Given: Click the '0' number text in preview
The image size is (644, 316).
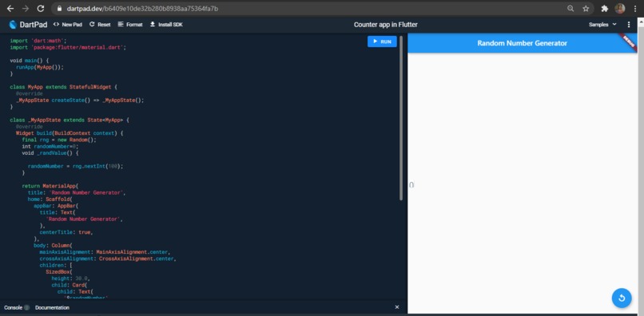Looking at the screenshot, I should click(x=411, y=185).
